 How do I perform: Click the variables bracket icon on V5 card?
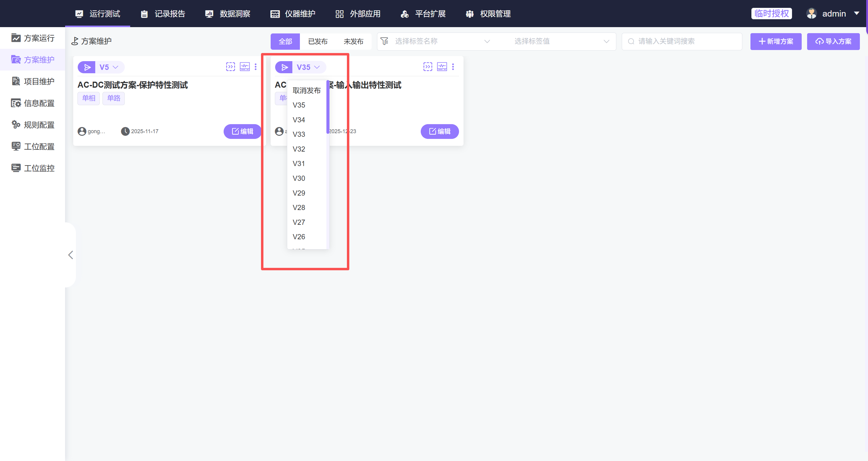click(231, 67)
